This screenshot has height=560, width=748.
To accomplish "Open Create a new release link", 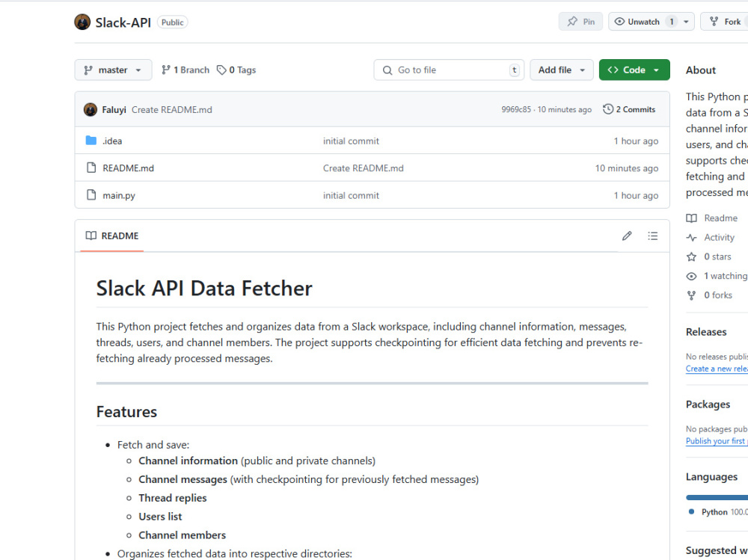I will click(716, 369).
